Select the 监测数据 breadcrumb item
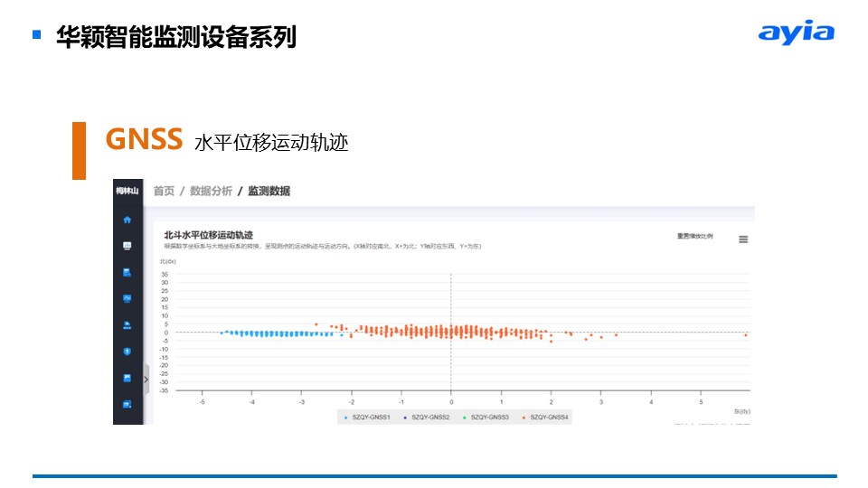 click(x=269, y=191)
